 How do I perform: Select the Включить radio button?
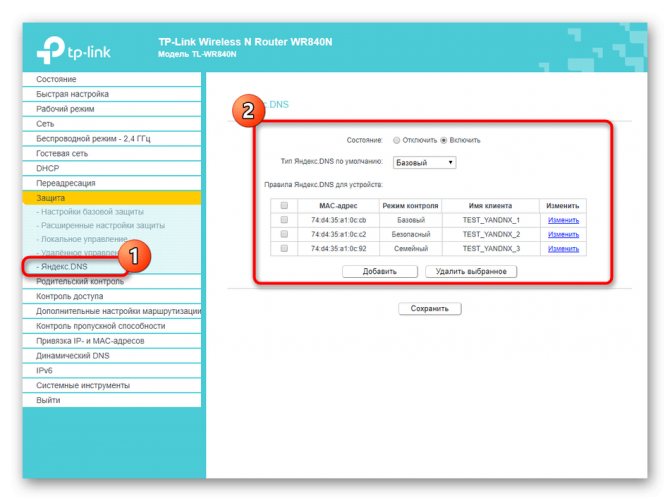[x=444, y=140]
